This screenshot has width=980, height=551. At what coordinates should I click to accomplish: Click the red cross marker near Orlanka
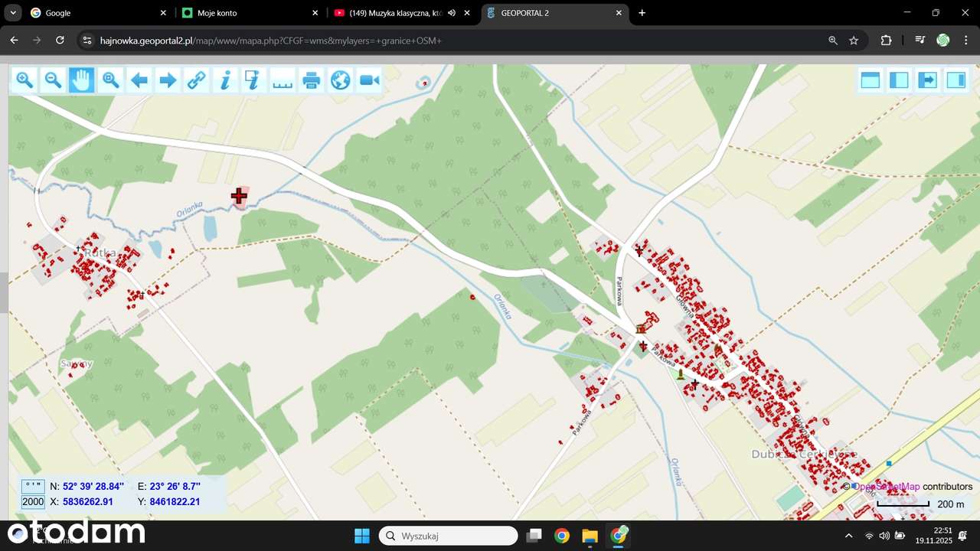tap(239, 197)
